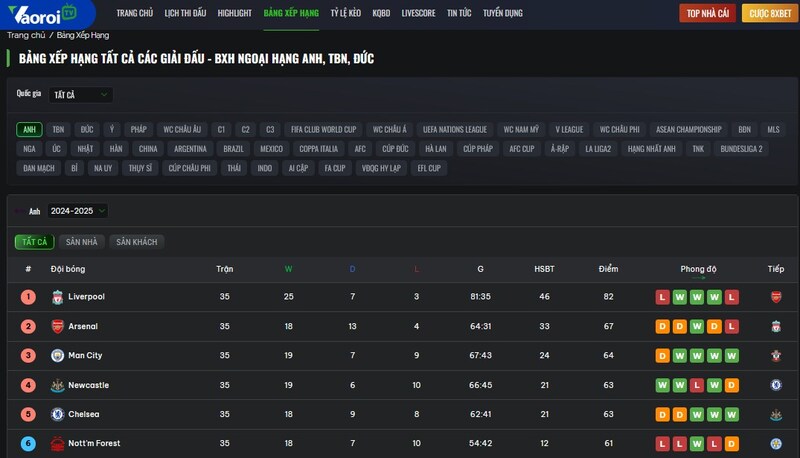Image resolution: width=800 pixels, height=458 pixels.
Task: Click EFL CUP league chip
Action: click(429, 168)
